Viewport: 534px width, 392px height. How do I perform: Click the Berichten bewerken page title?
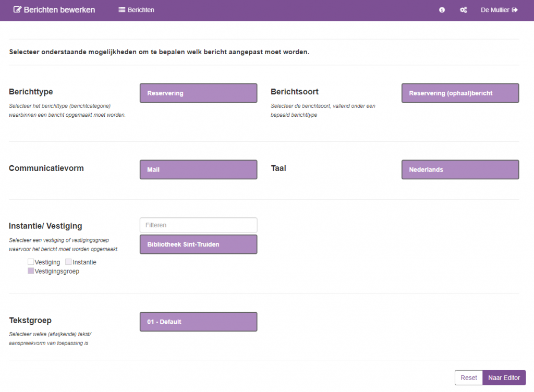(x=59, y=10)
